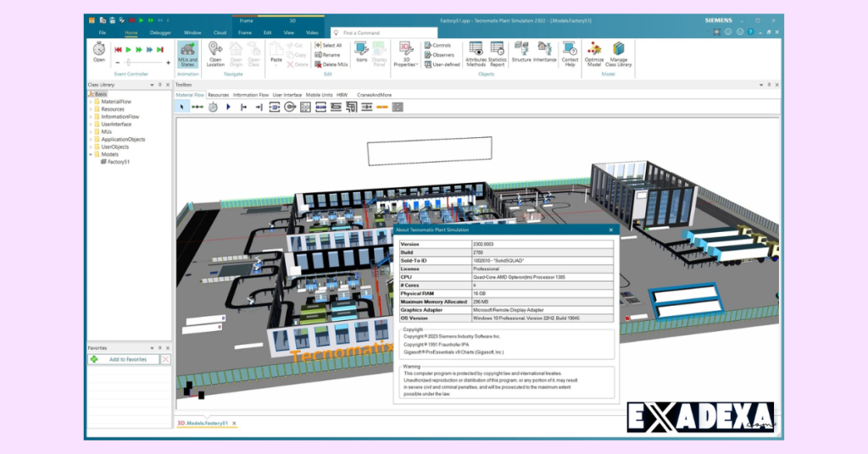Expand the Resources folder in Class Library
This screenshot has width=868, height=454.
point(91,109)
